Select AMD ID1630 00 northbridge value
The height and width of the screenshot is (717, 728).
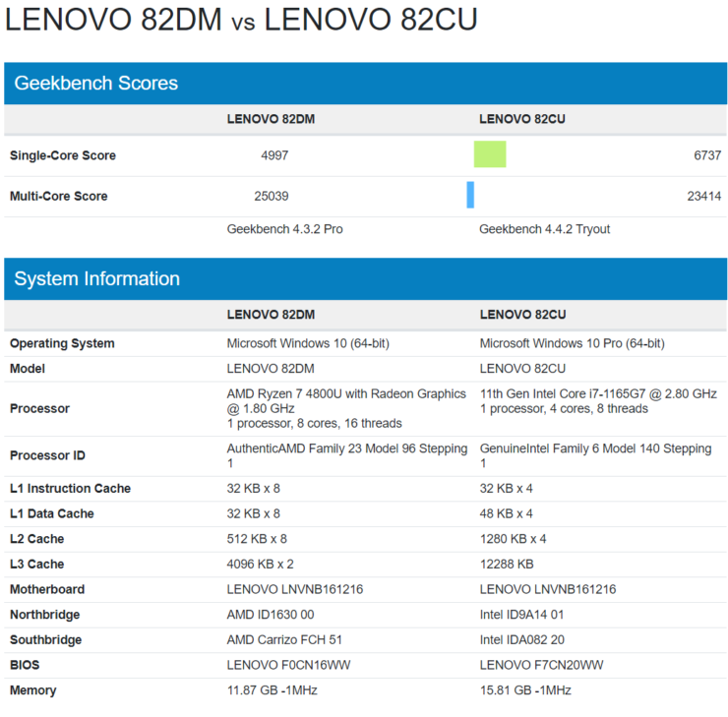271,615
